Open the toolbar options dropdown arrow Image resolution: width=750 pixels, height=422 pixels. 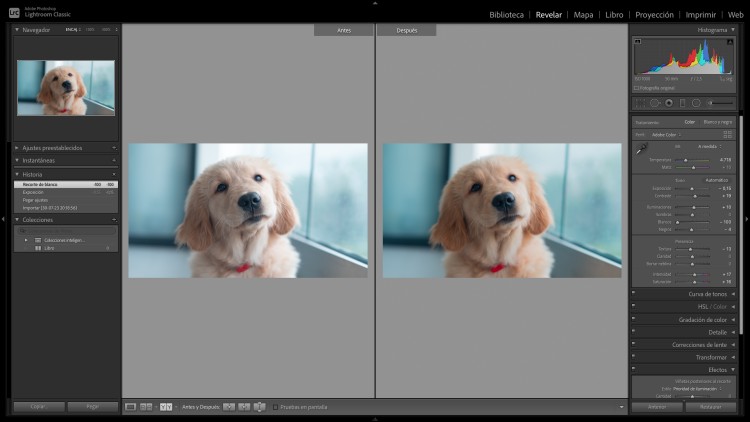621,407
